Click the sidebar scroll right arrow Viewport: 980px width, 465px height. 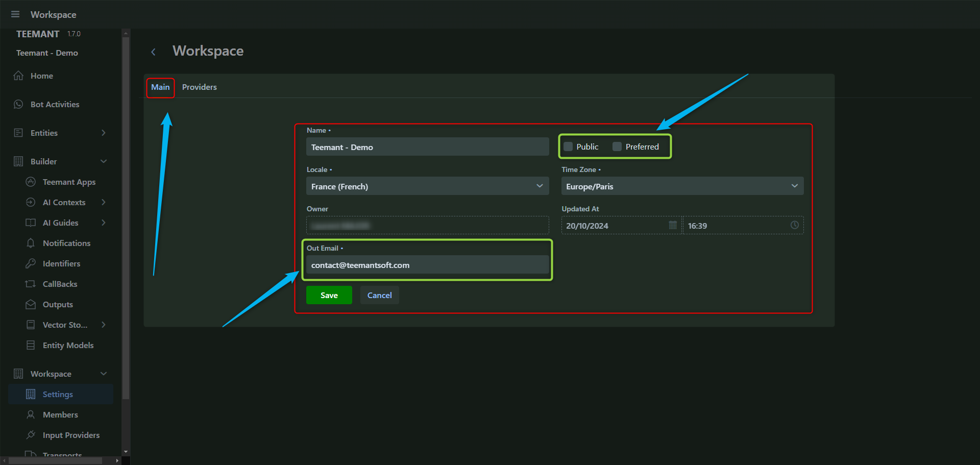117,460
